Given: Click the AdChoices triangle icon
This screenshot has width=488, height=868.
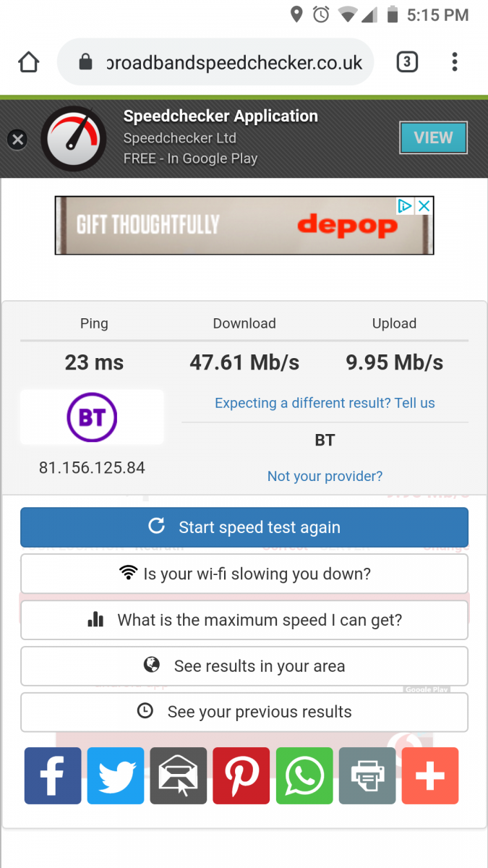Looking at the screenshot, I should pyautogui.click(x=406, y=206).
